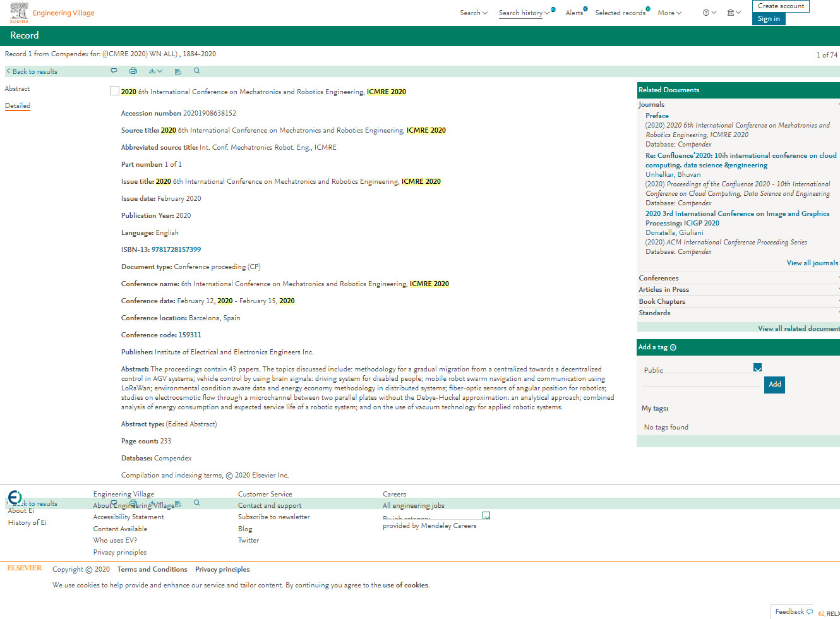Open the help question mark menu
The image size is (840, 619).
tap(709, 13)
